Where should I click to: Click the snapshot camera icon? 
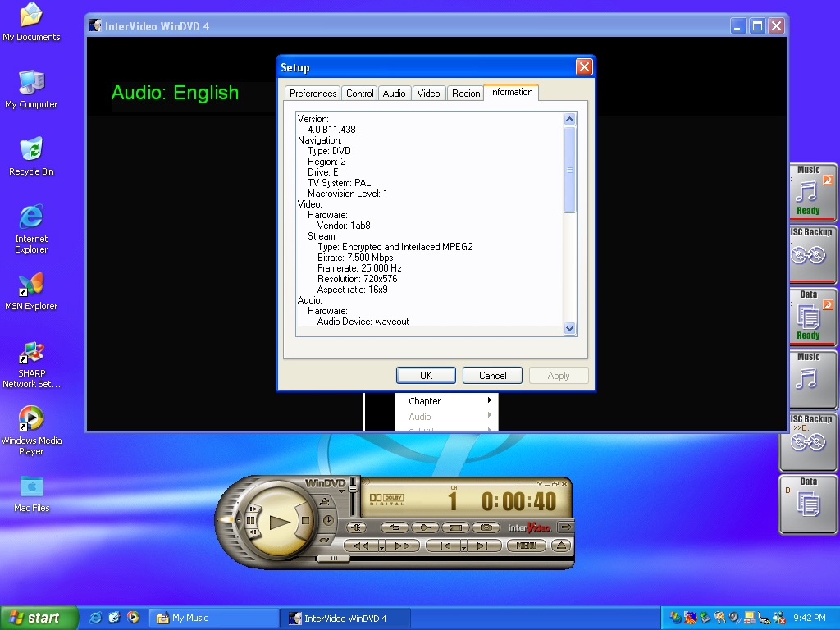coord(486,527)
